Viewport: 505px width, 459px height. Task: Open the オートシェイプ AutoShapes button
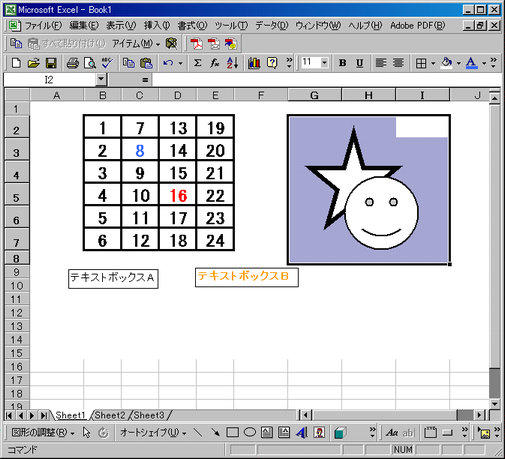tap(153, 433)
